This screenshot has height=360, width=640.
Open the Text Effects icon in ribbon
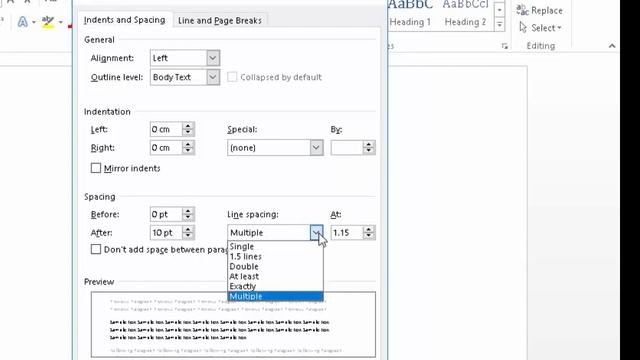[22, 21]
